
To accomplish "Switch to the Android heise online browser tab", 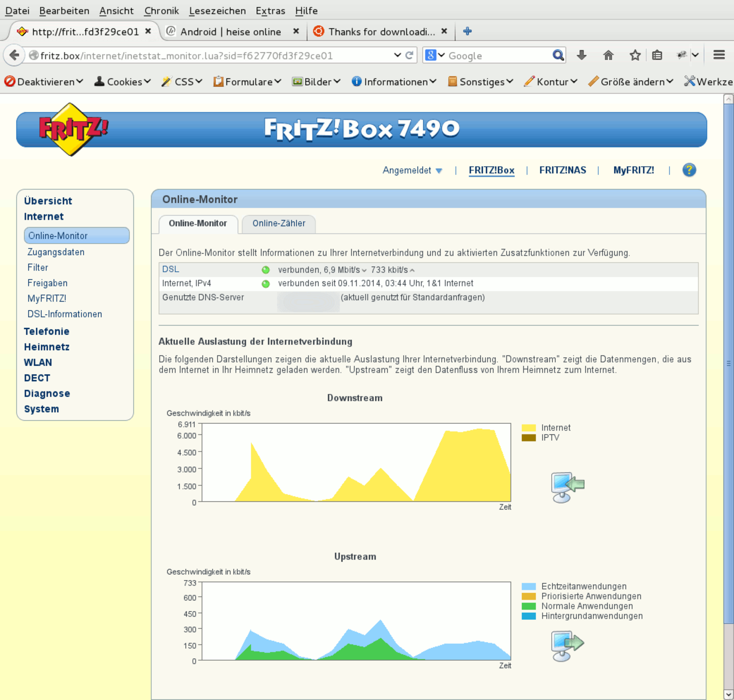I will click(231, 32).
